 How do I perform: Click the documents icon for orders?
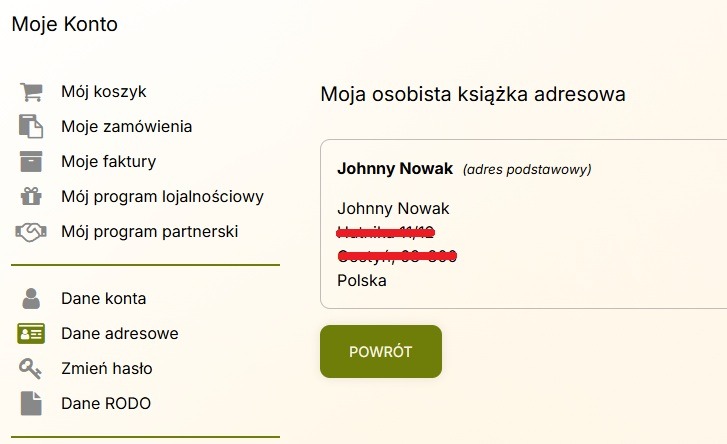pyautogui.click(x=31, y=127)
